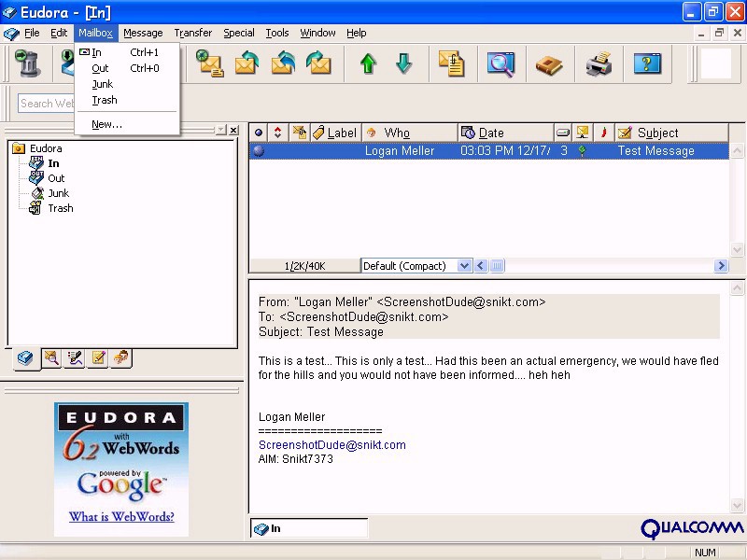Click into the Search Web field
The width and height of the screenshot is (747, 560).
[47, 104]
